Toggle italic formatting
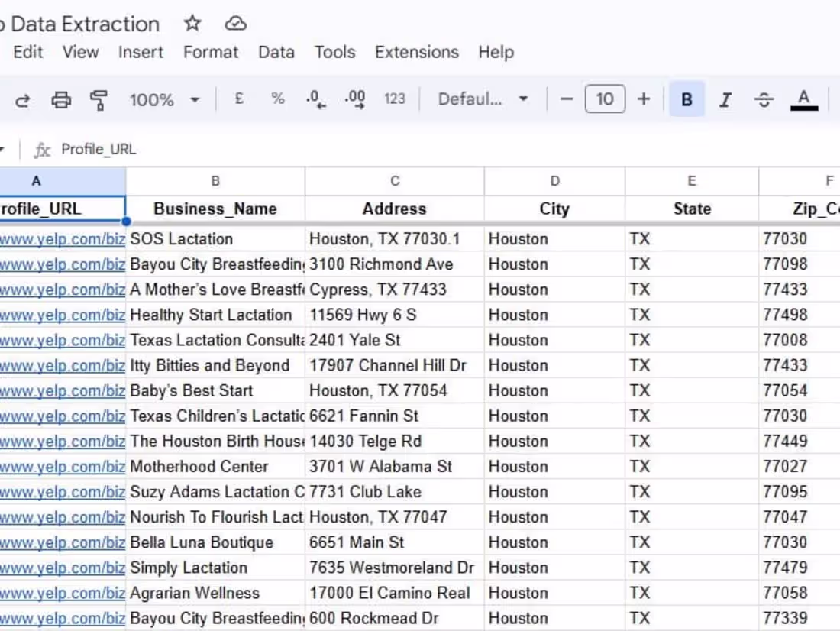Screen dimensions: 840x631 (x=725, y=99)
